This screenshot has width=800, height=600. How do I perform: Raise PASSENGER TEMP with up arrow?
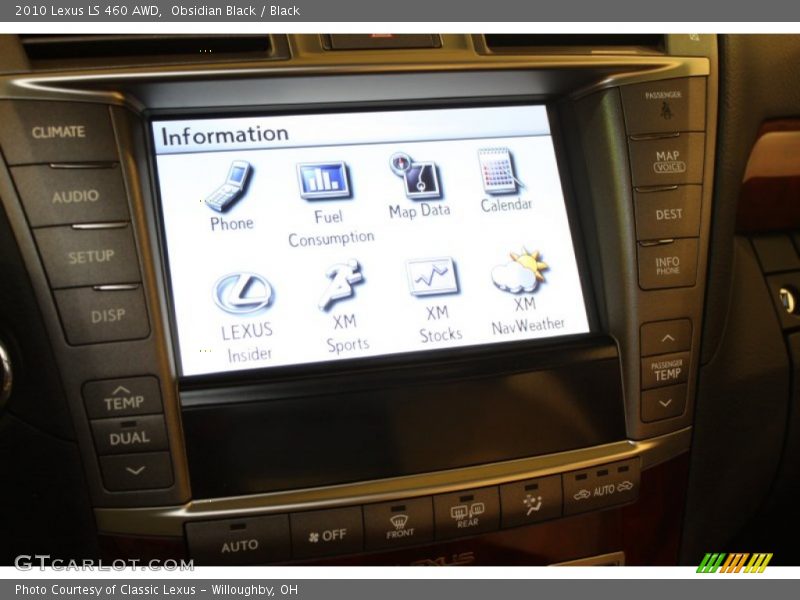click(x=667, y=338)
